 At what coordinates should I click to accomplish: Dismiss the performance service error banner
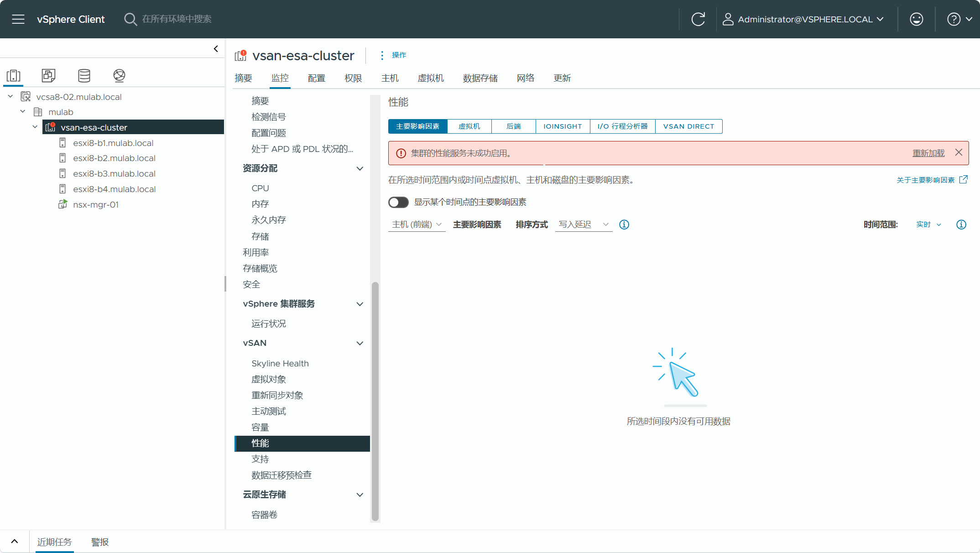pos(959,153)
